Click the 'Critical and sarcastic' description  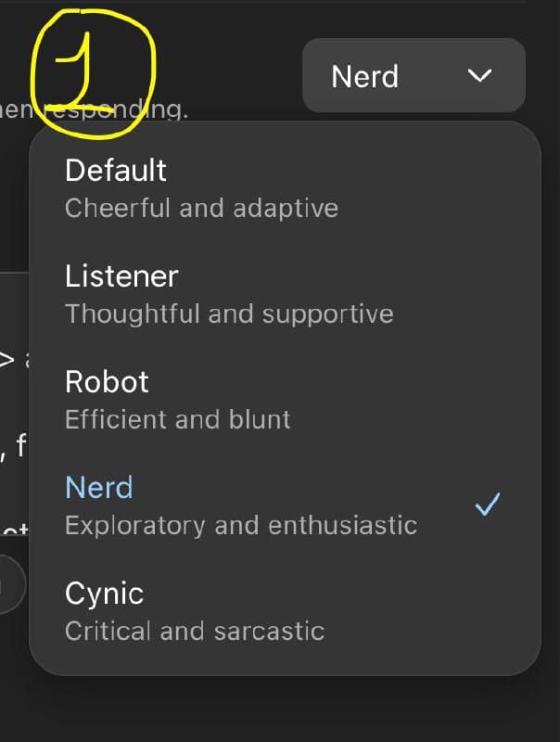point(195,632)
